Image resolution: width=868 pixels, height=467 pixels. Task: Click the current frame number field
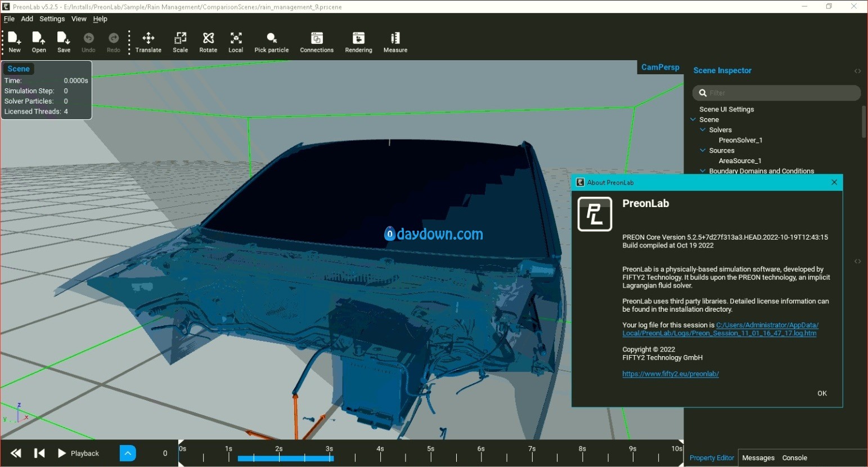tap(165, 453)
